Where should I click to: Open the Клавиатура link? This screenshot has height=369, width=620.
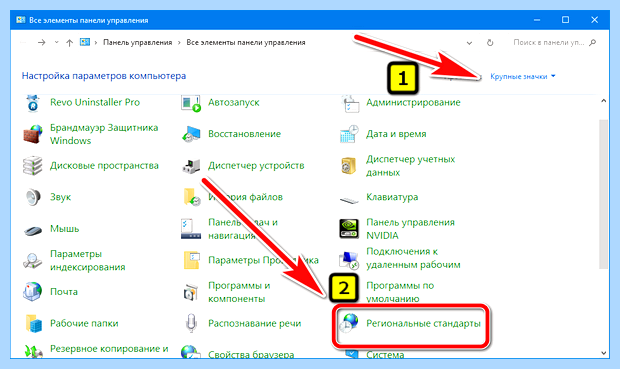pyautogui.click(x=392, y=197)
